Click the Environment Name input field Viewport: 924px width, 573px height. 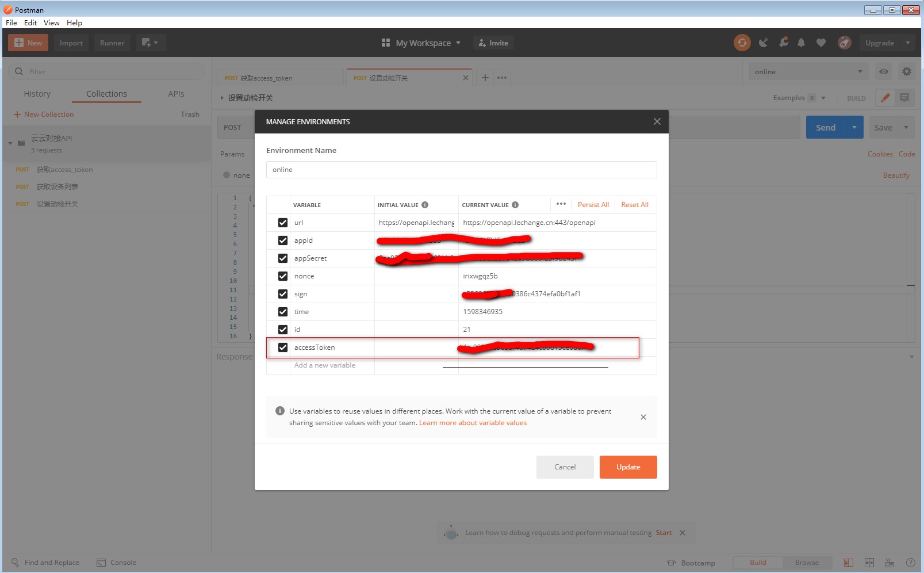point(461,170)
